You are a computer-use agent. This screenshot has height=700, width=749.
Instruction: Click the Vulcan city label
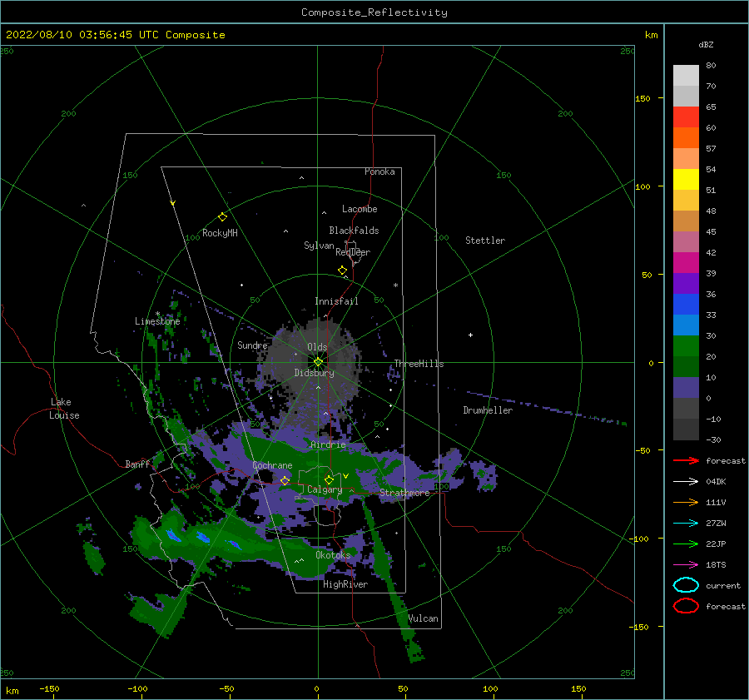423,618
